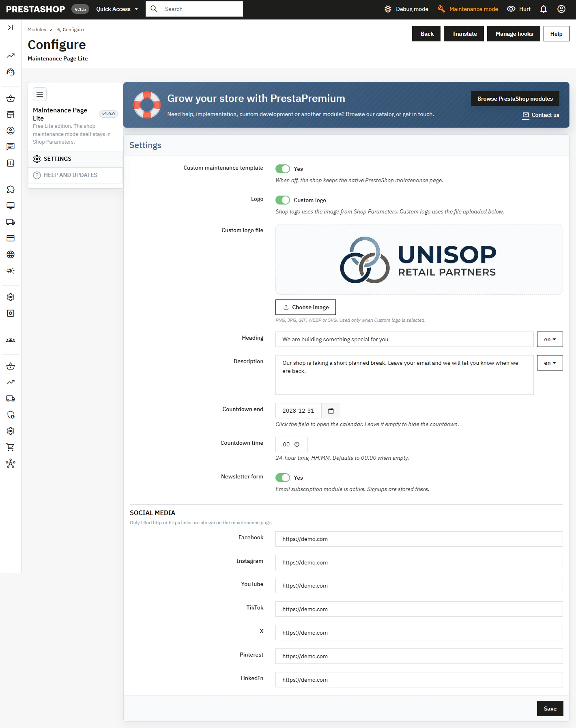Expand the Quick Access menu
The height and width of the screenshot is (728, 576).
tap(117, 9)
